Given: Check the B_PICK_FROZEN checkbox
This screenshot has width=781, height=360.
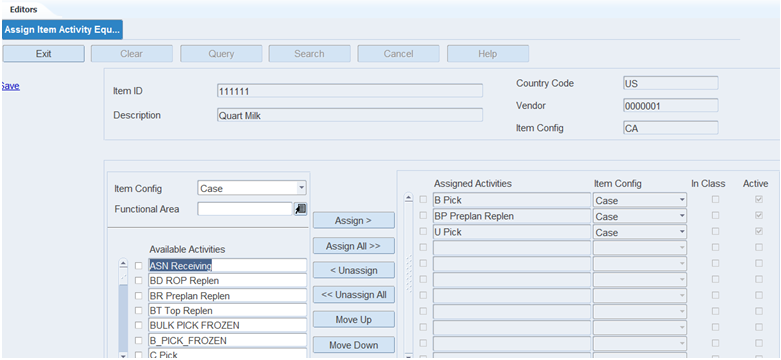Looking at the screenshot, I should click(138, 341).
